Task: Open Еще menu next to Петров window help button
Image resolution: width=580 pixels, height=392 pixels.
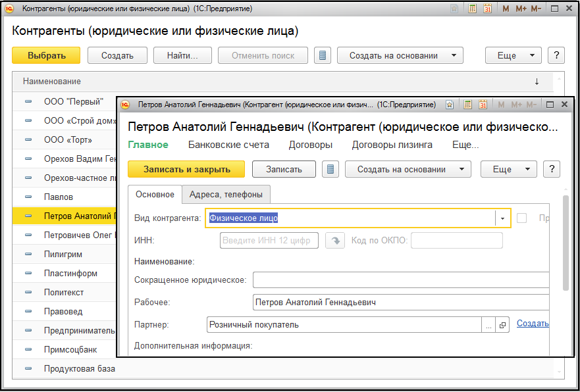Action: point(509,169)
